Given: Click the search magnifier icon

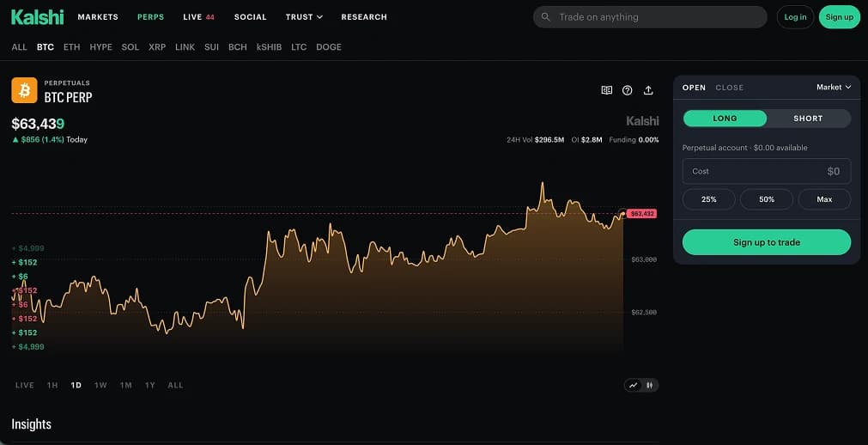Looking at the screenshot, I should click(x=546, y=17).
